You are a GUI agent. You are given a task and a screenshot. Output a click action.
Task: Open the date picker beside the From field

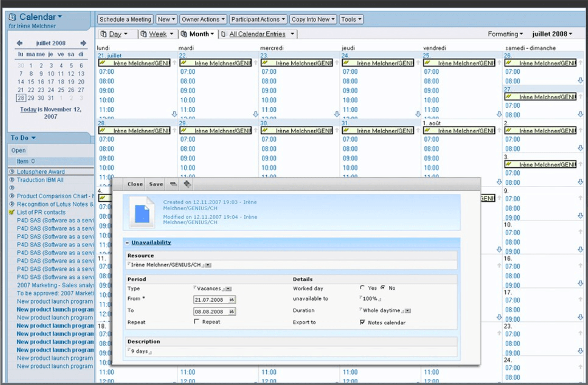point(231,300)
